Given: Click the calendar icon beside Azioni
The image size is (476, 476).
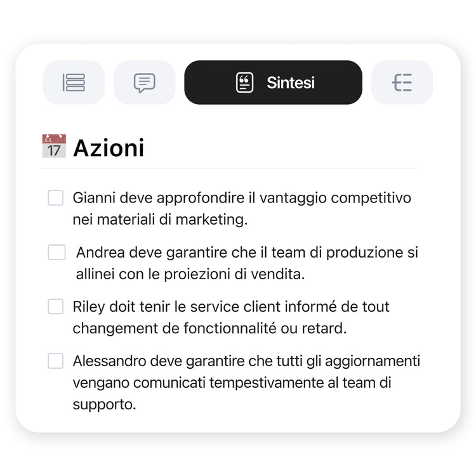Looking at the screenshot, I should (x=54, y=146).
